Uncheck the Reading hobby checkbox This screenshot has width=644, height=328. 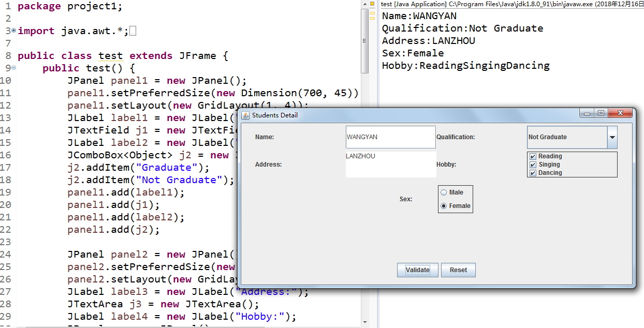click(x=533, y=156)
